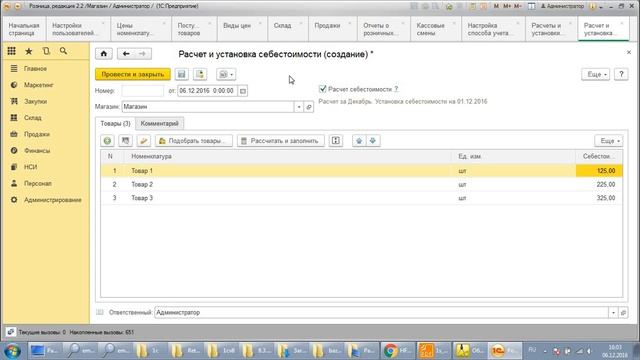The image size is (640, 360).
Task: Click the 125,00 cost cell
Action: (599, 171)
